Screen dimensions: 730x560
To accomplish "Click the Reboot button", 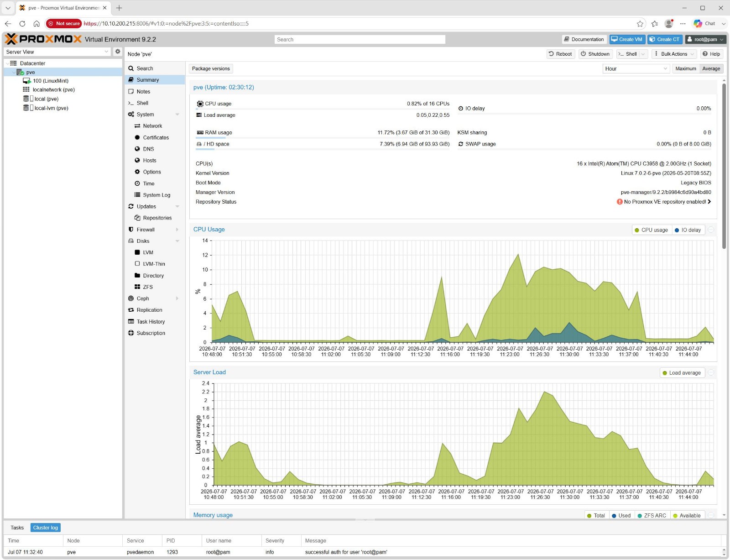I will (x=561, y=54).
